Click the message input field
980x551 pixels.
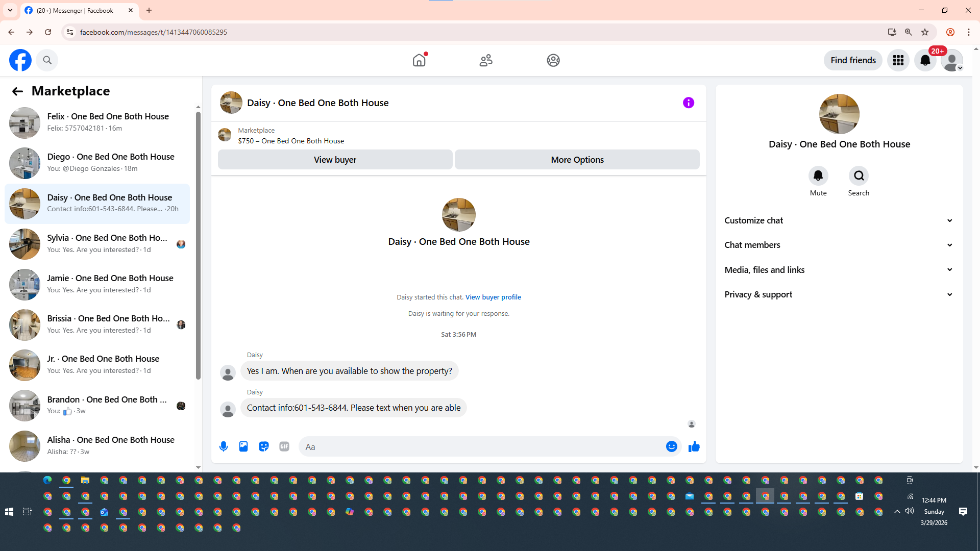click(482, 447)
